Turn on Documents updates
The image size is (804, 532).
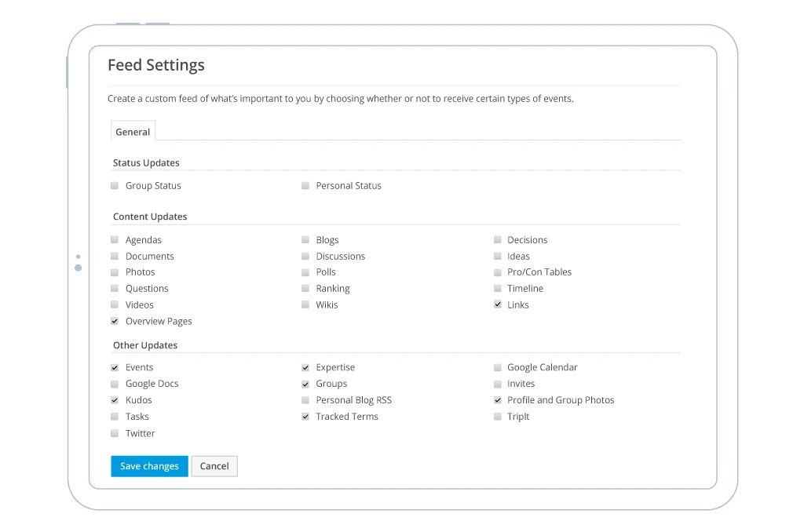click(115, 257)
